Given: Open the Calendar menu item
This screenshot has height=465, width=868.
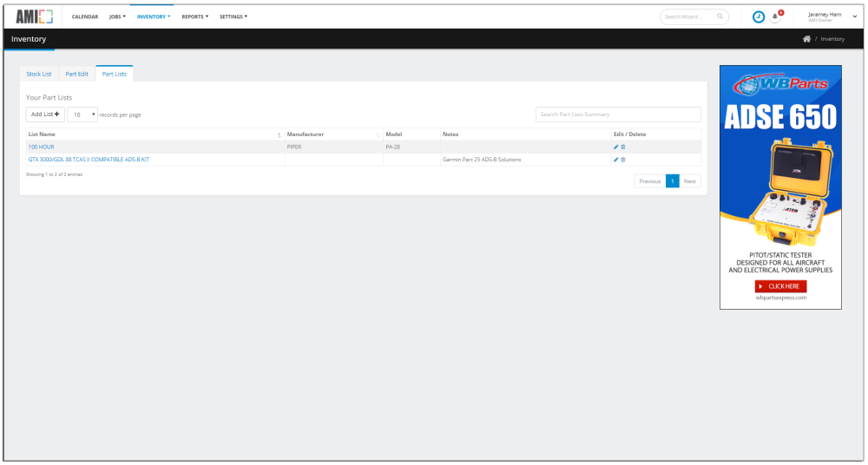Looking at the screenshot, I should [x=85, y=16].
